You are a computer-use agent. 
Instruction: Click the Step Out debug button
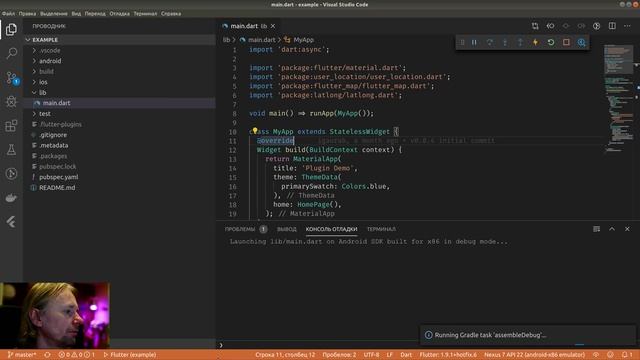(x=520, y=42)
